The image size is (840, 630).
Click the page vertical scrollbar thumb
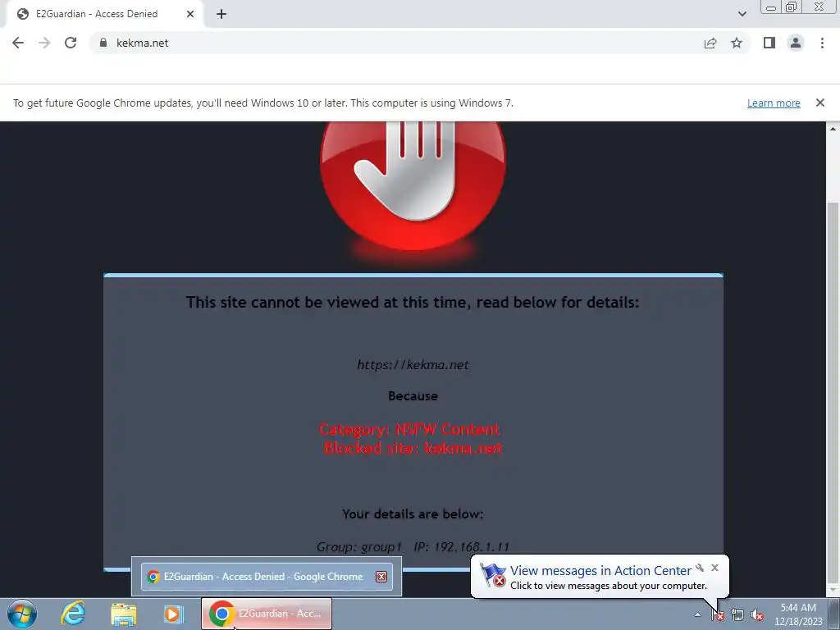(833, 391)
